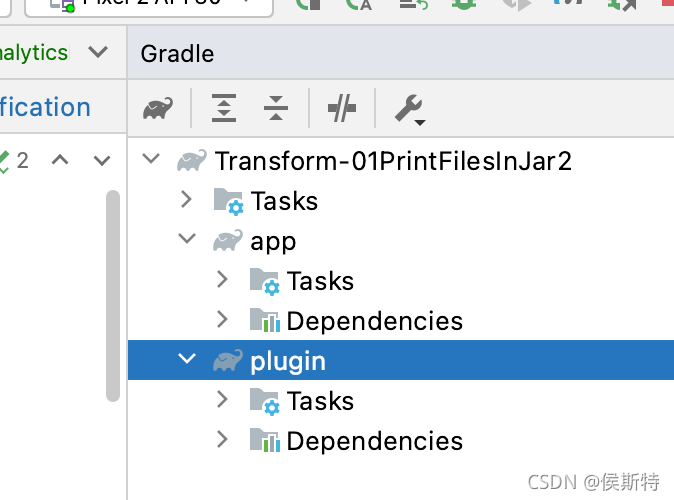Expand root-level Tasks folder under Transform-01PrintFilesInJar2
Image resolution: width=674 pixels, height=500 pixels.
(x=186, y=199)
